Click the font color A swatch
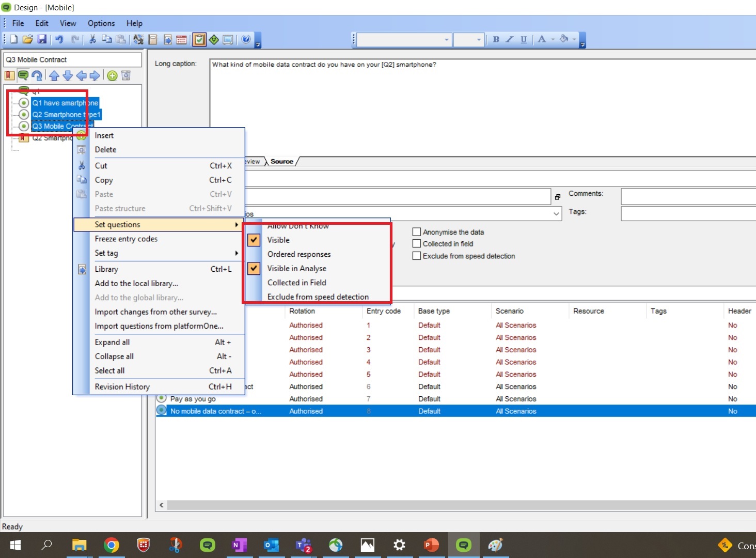The height and width of the screenshot is (558, 756). click(x=541, y=39)
